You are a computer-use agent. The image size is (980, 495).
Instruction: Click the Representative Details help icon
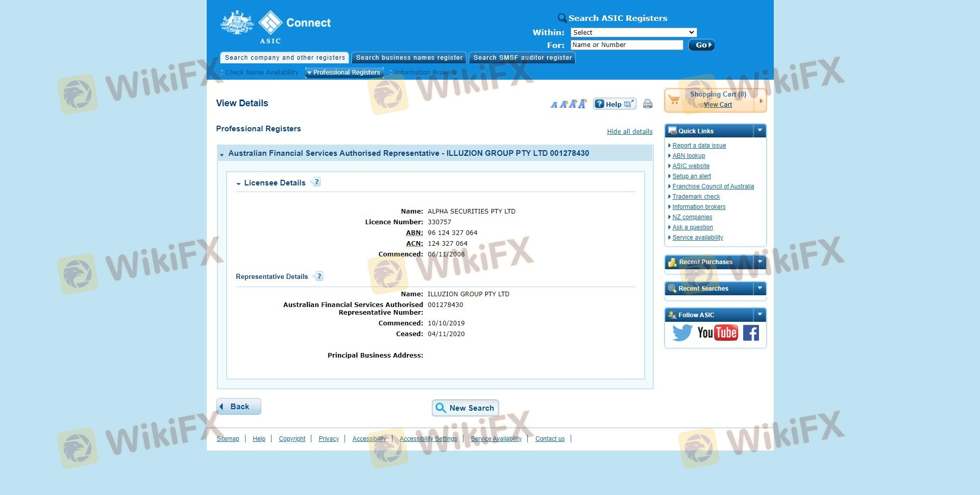click(318, 276)
